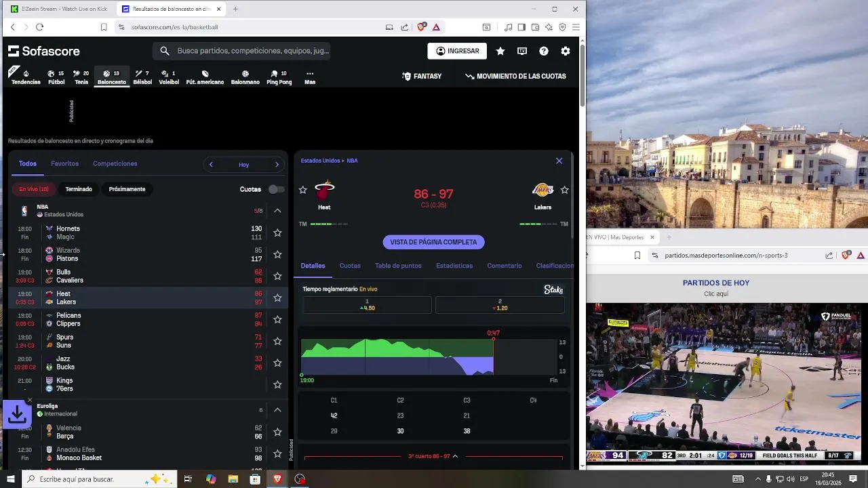The width and height of the screenshot is (868, 488).
Task: Open Brave Leo AI sparkle icon
Action: 549,27
